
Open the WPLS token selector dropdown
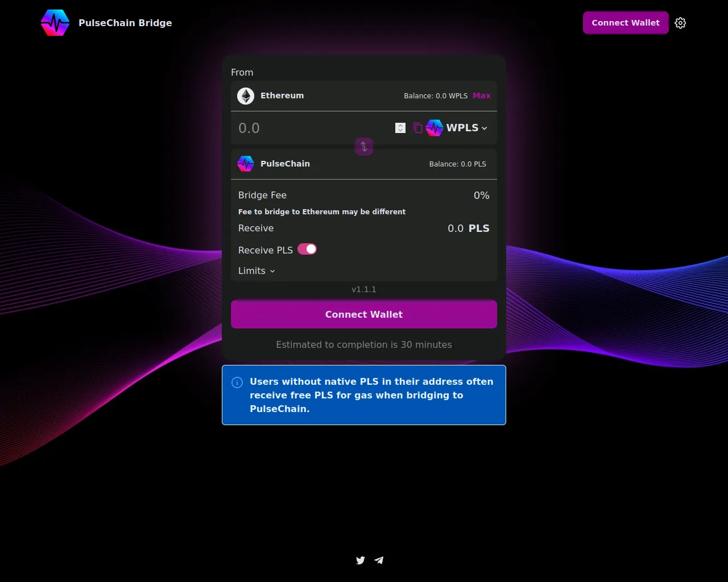coord(457,128)
